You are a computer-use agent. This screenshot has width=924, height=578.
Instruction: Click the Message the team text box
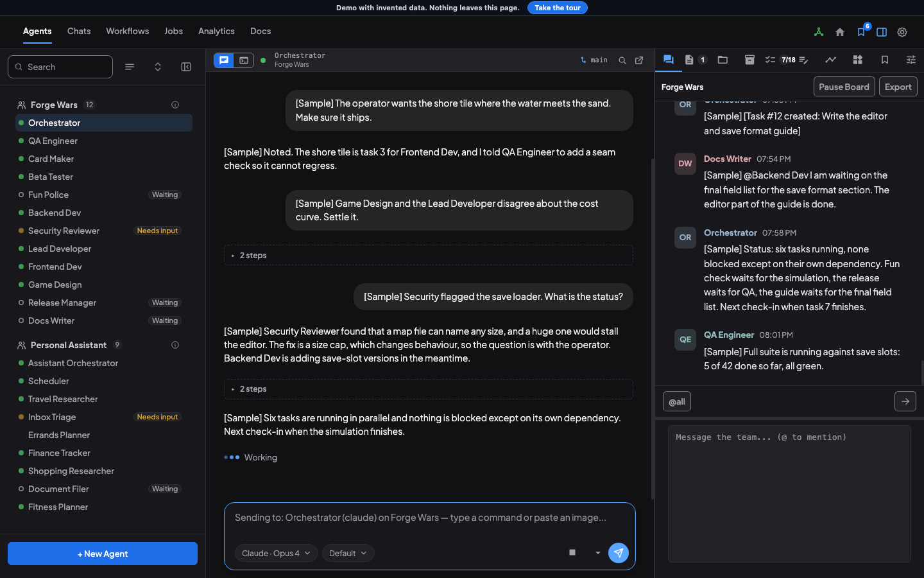pos(789,494)
